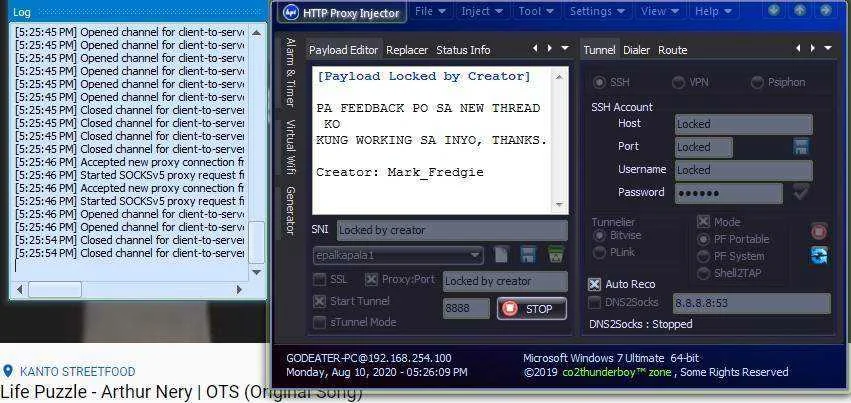Select the Bitvise tunnelier radio button

pos(599,235)
